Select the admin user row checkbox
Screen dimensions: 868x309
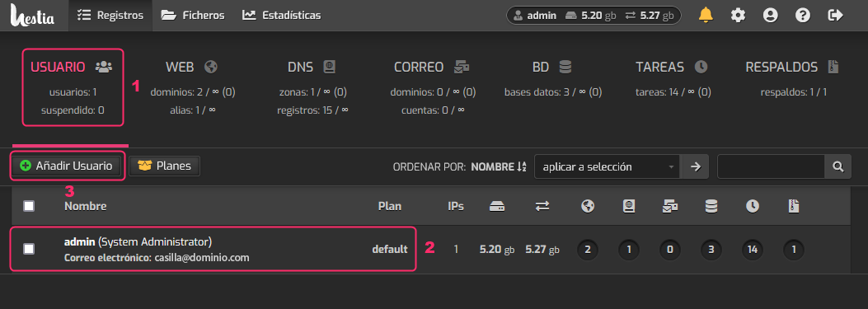tap(29, 249)
